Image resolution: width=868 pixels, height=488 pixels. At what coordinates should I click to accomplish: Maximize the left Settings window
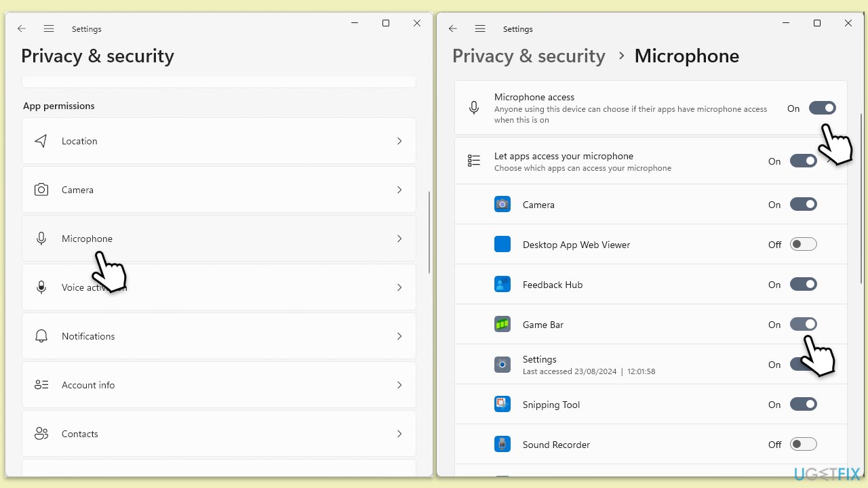pos(386,23)
